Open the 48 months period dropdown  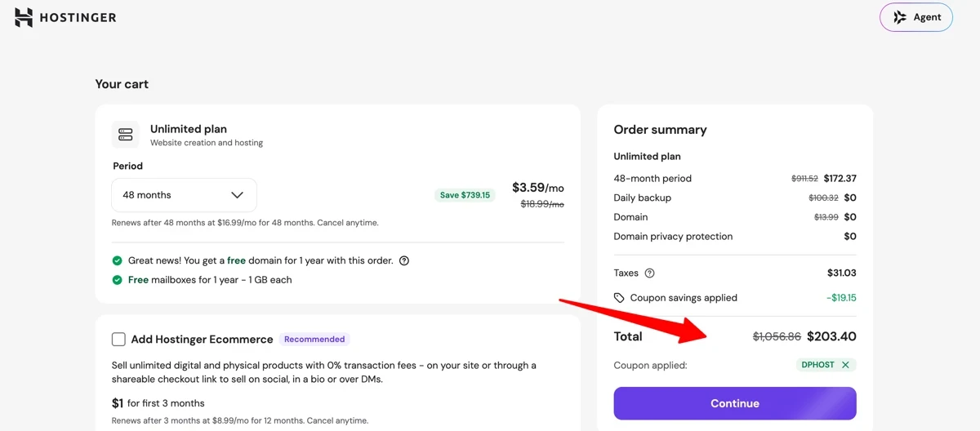[184, 195]
